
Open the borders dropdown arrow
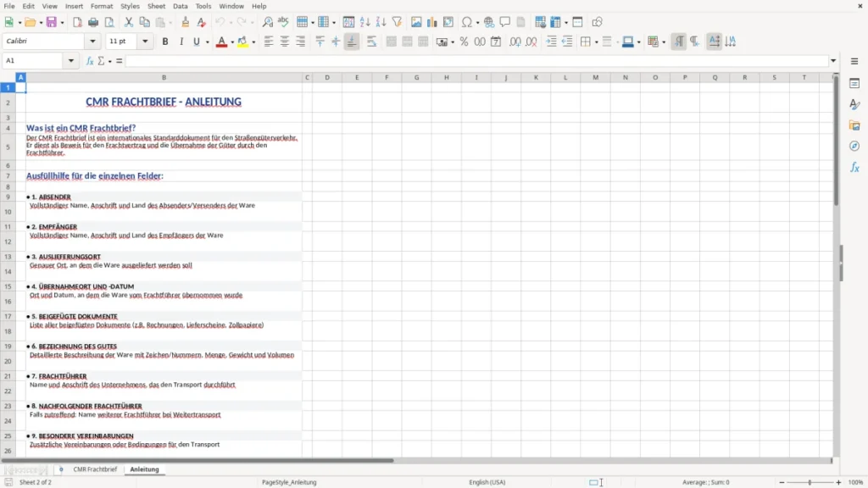[596, 42]
